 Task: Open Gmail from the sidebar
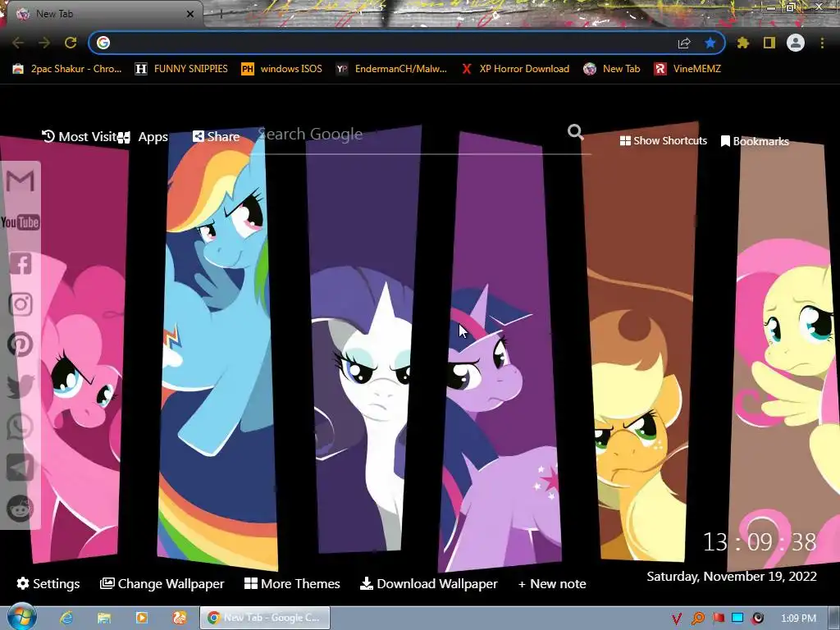tap(21, 181)
